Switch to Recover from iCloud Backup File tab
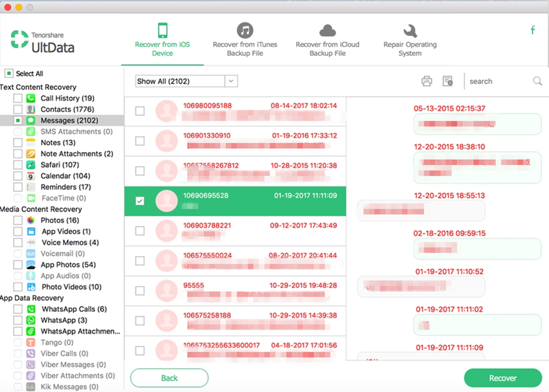The height and width of the screenshot is (392, 549). pos(327,40)
